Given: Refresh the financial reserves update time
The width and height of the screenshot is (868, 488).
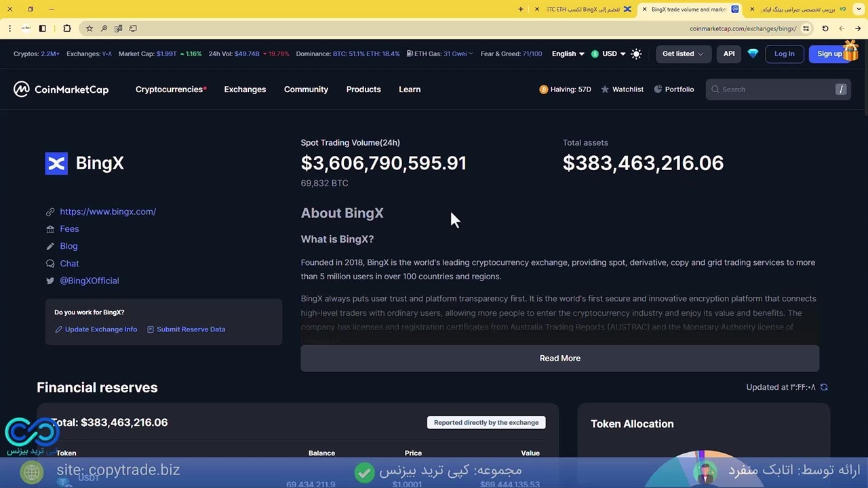Looking at the screenshot, I should pyautogui.click(x=824, y=387).
